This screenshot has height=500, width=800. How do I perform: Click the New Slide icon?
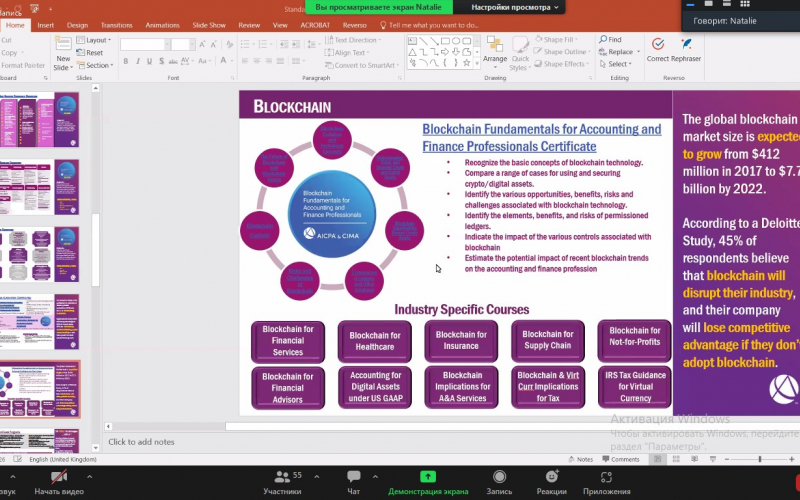(x=63, y=45)
